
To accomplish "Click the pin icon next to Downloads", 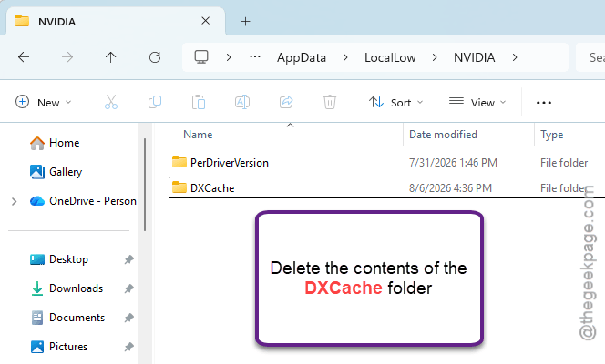I will [x=128, y=288].
